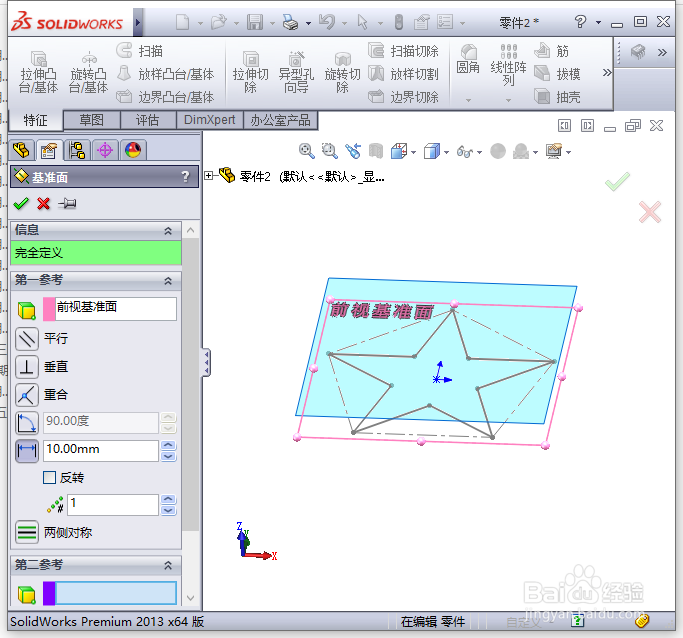The image size is (683, 638).
Task: Toggle the Mid Plane (两侧对称) option
Action: click(x=27, y=532)
